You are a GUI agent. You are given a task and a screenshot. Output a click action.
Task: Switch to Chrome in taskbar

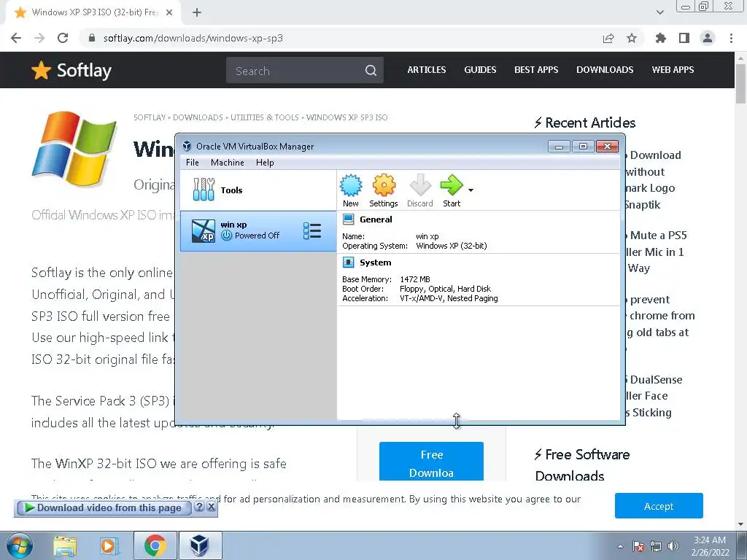(x=155, y=545)
